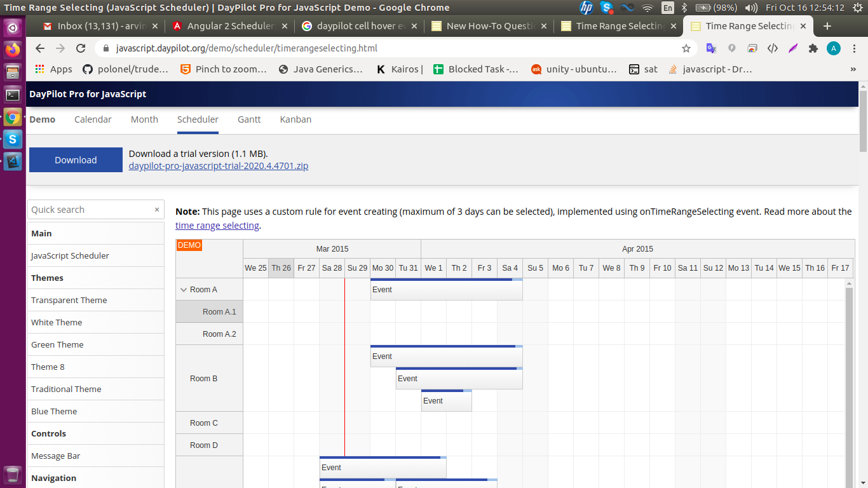Open the Chrome extensions puzzle menu
868x488 pixels.
(813, 48)
